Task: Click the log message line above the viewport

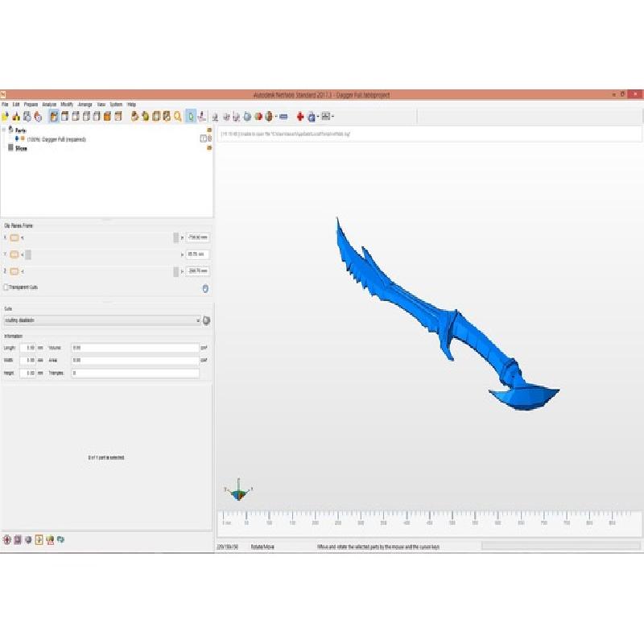Action: pos(286,134)
